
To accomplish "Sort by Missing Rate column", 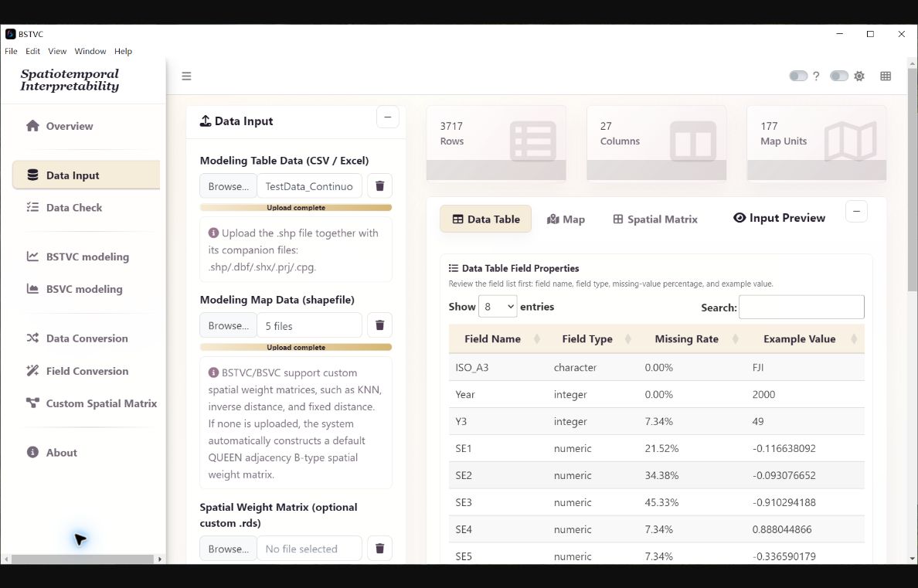I will tap(692, 338).
